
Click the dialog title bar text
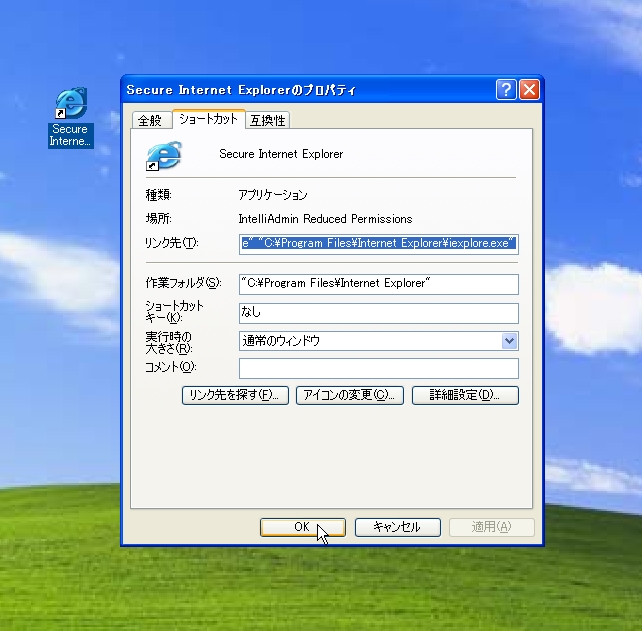[241, 90]
